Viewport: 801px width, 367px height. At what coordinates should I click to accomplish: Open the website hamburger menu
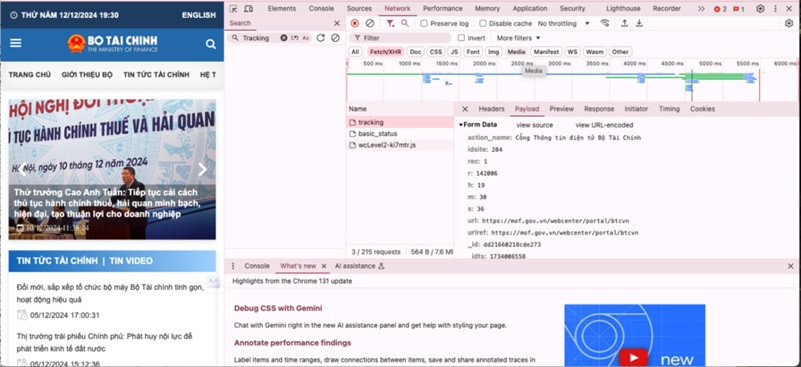(16, 43)
